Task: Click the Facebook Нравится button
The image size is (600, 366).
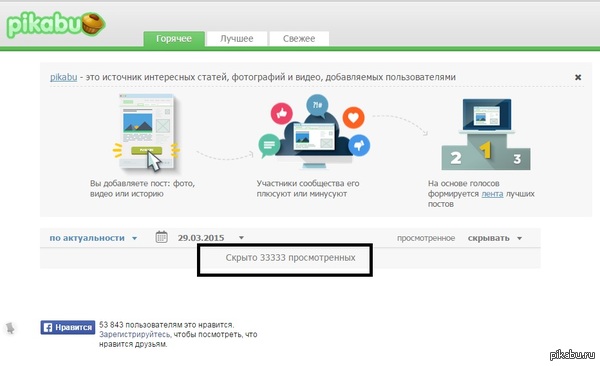Action: click(68, 327)
